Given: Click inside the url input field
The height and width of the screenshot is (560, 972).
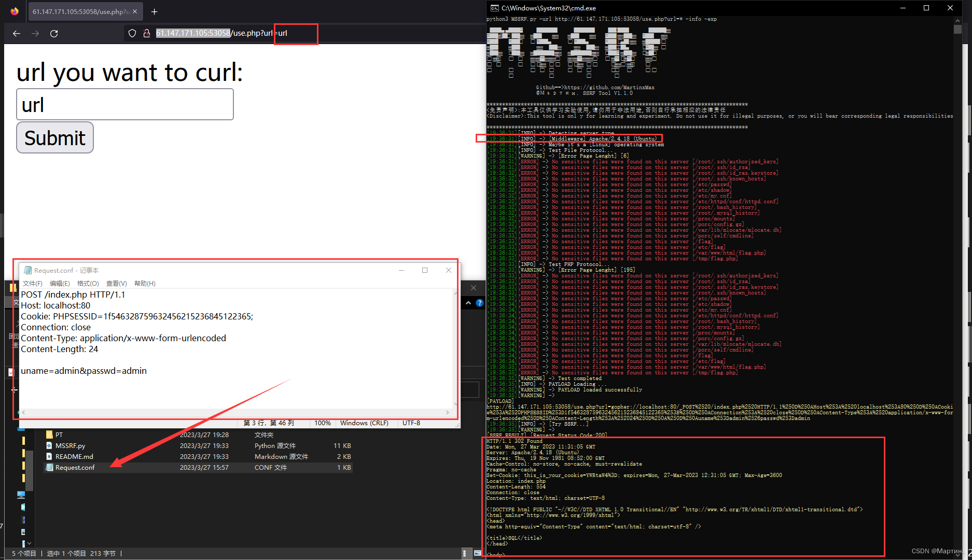Looking at the screenshot, I should [124, 104].
